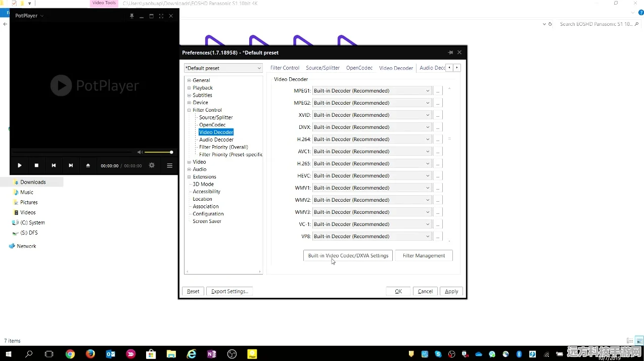Click the ellipsis button beside the VC-1 decoder
644x361 pixels.
(438, 224)
